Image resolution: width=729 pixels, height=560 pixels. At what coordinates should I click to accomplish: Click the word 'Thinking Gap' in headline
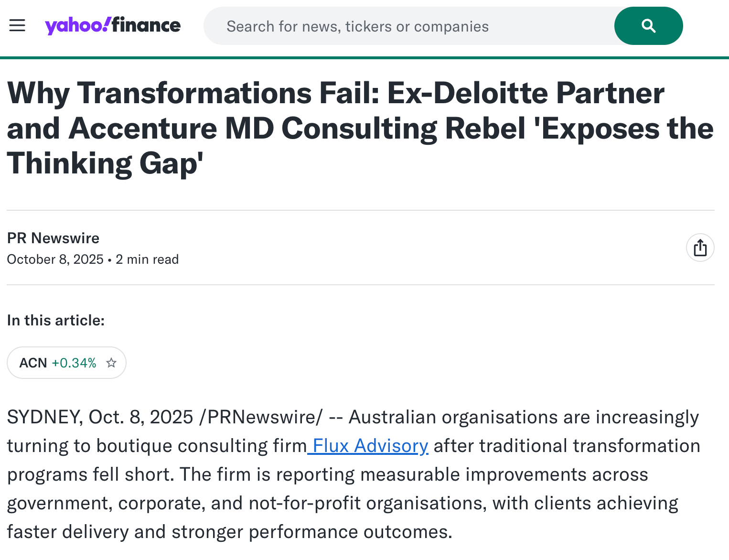click(105, 163)
